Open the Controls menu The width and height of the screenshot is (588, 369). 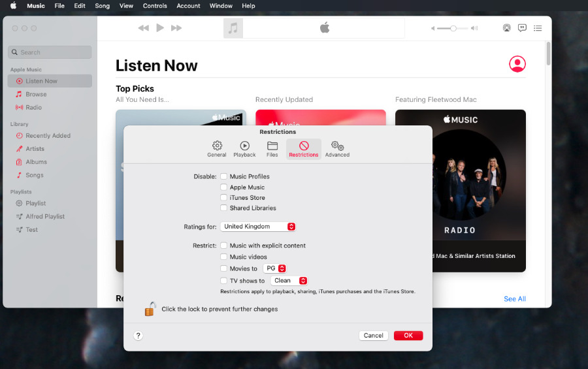[x=155, y=6]
